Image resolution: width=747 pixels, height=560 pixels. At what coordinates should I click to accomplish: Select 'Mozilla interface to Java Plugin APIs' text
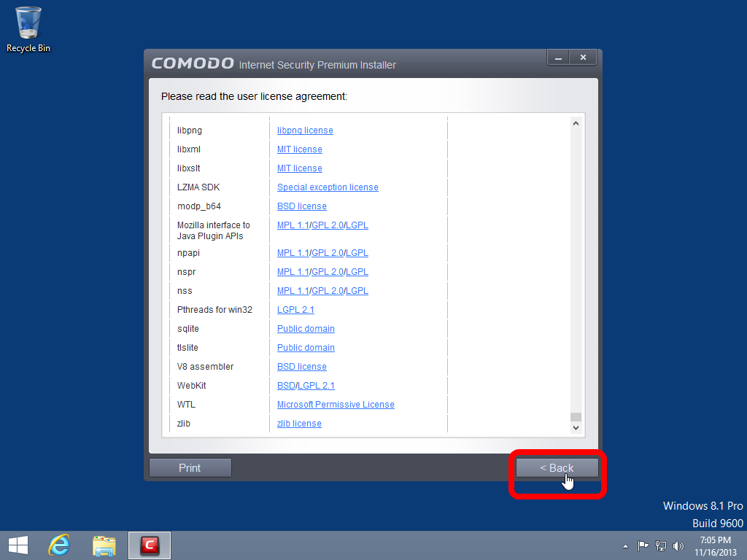pyautogui.click(x=214, y=230)
